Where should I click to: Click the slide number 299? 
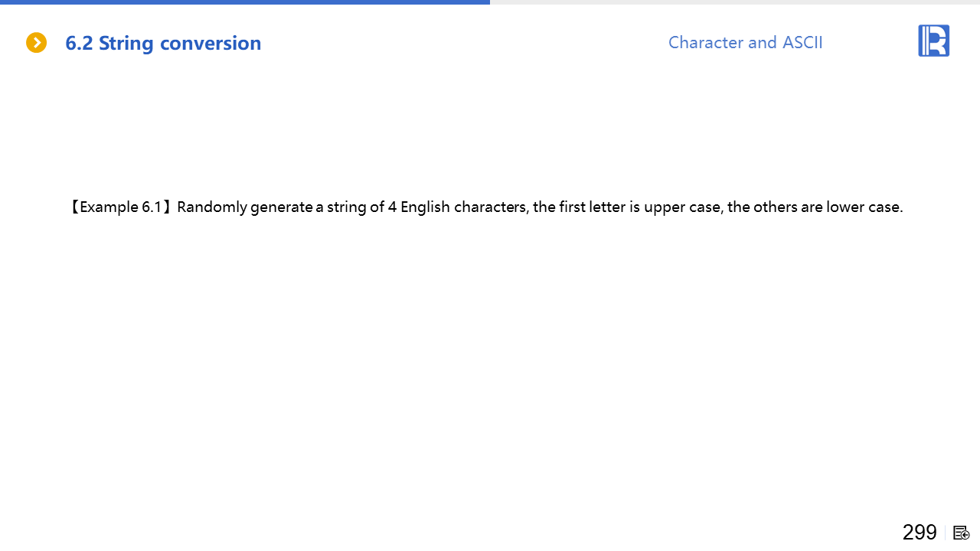click(920, 532)
